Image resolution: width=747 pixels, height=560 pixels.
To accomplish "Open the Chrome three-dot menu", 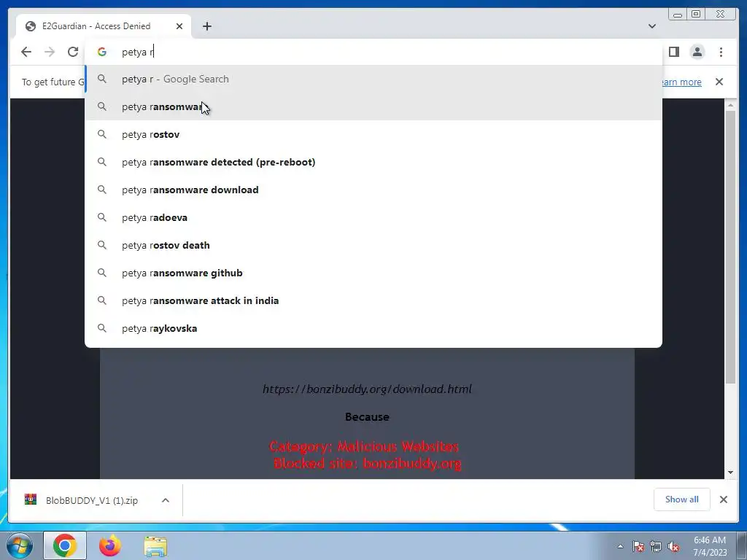I will (721, 52).
